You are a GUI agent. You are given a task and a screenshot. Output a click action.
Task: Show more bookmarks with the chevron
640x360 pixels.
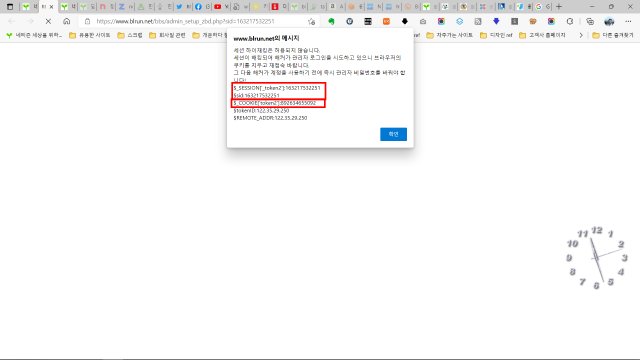coord(581,36)
